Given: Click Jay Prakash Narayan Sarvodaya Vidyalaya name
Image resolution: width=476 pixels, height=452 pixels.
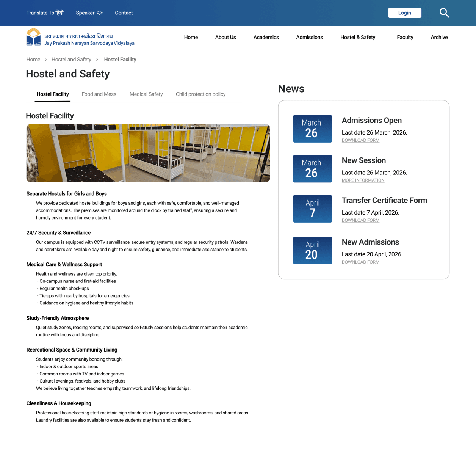Looking at the screenshot, I should pos(89,43).
